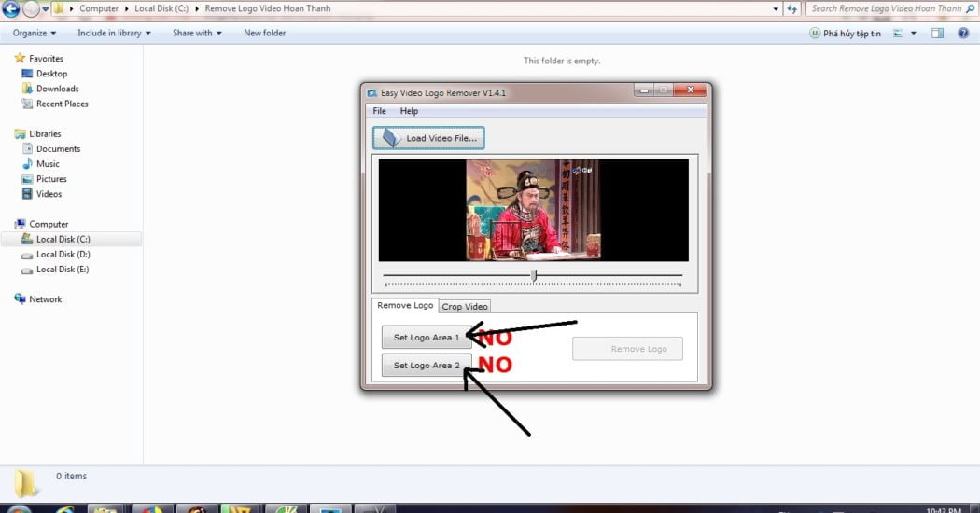Select Network in navigation pane
This screenshot has height=513, width=980.
46,299
